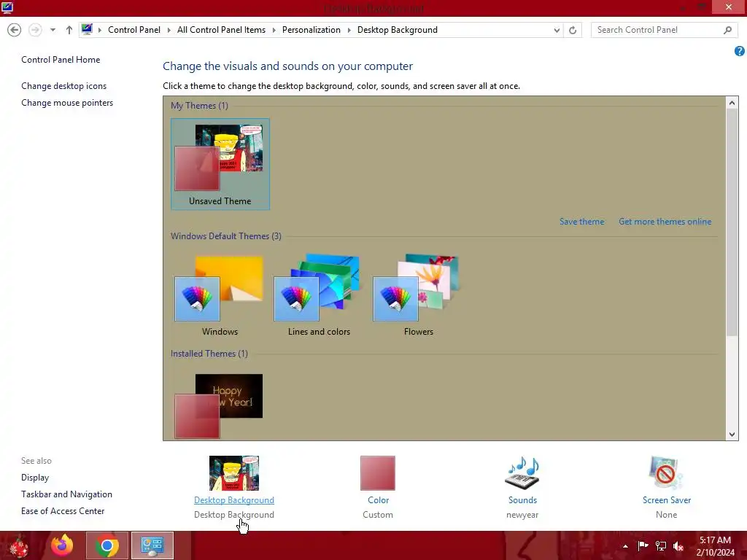Open Taskbar and Navigation link
This screenshot has width=747, height=560.
(66, 494)
